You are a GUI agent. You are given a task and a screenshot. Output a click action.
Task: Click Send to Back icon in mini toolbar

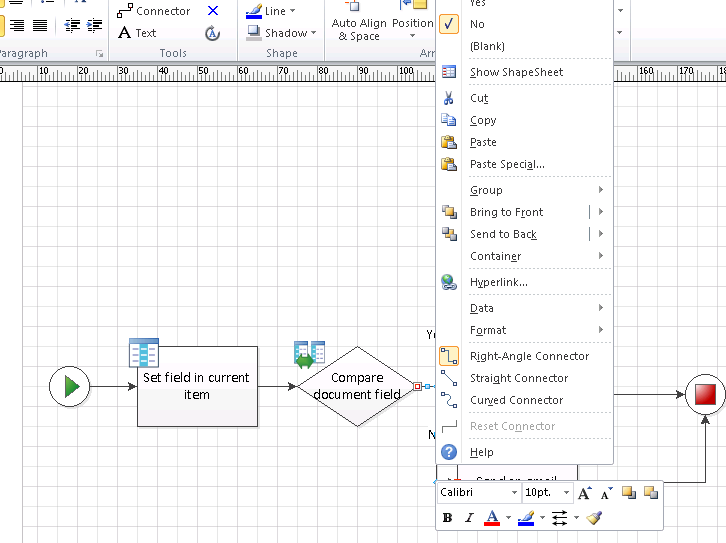pos(651,493)
